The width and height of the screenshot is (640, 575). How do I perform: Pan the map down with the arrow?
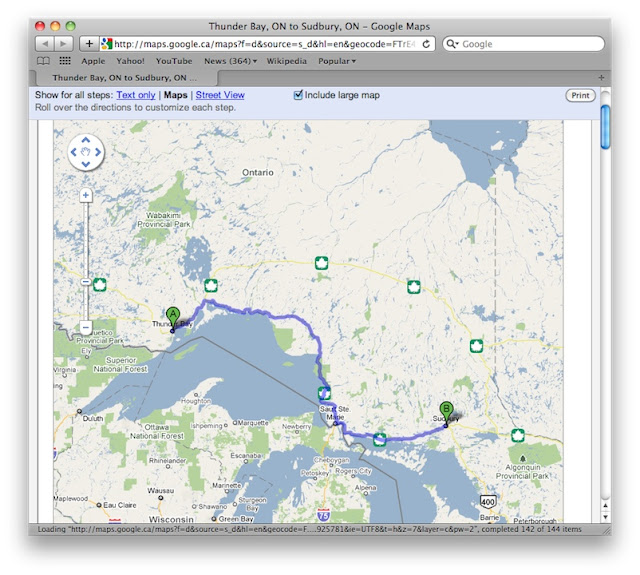[x=86, y=164]
